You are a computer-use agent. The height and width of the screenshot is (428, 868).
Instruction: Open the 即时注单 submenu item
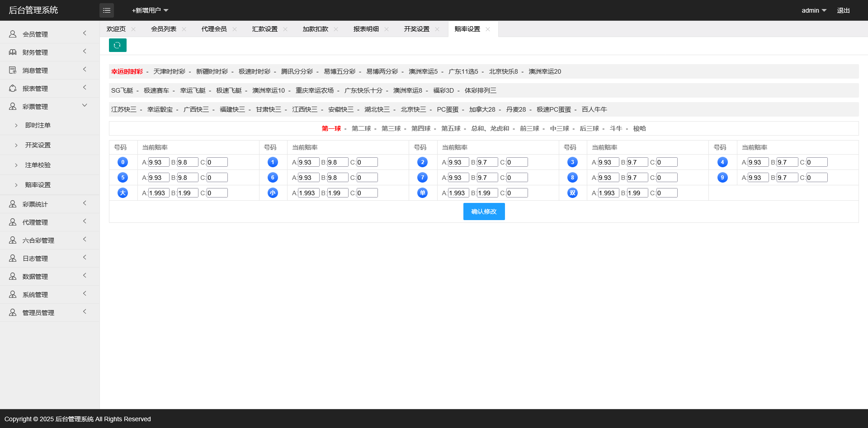tap(38, 125)
